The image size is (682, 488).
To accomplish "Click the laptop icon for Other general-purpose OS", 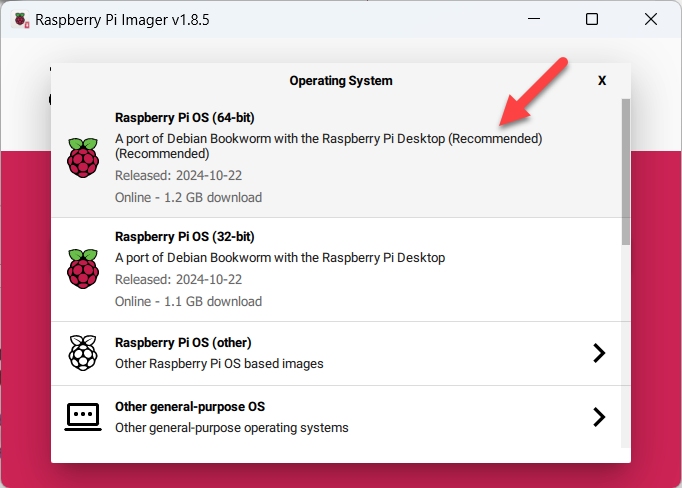I will coord(83,417).
